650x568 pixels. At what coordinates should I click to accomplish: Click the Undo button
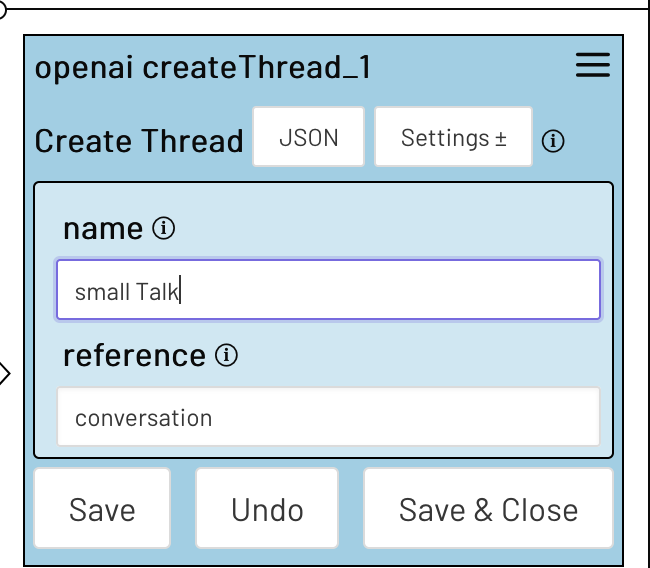click(267, 508)
